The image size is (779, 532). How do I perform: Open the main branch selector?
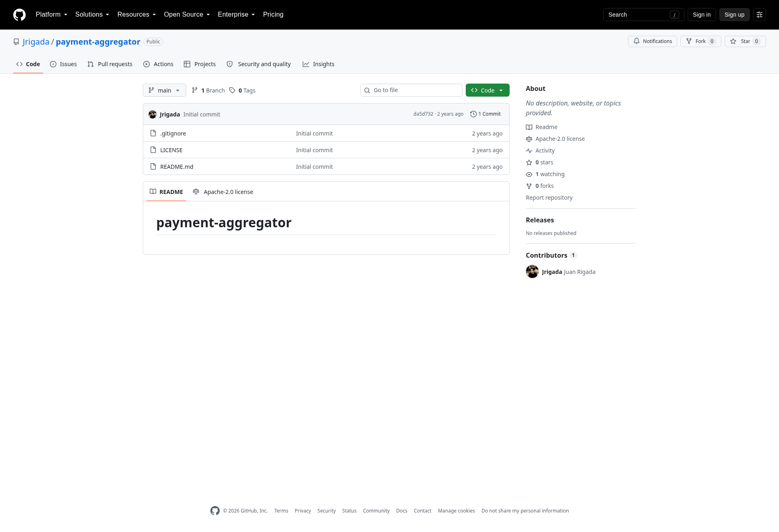[164, 90]
